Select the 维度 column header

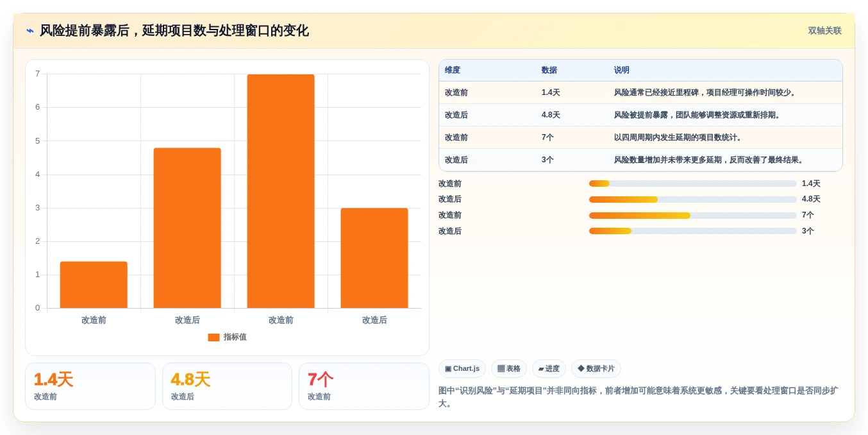pyautogui.click(x=453, y=71)
